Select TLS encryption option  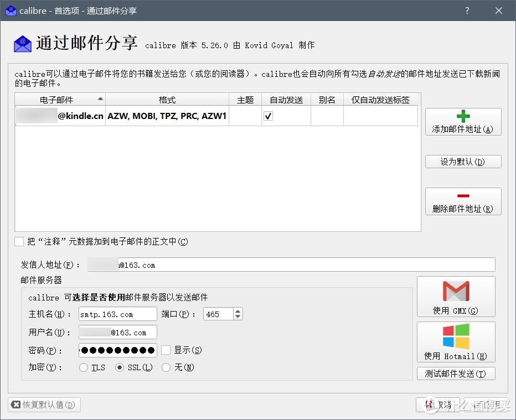(84, 367)
